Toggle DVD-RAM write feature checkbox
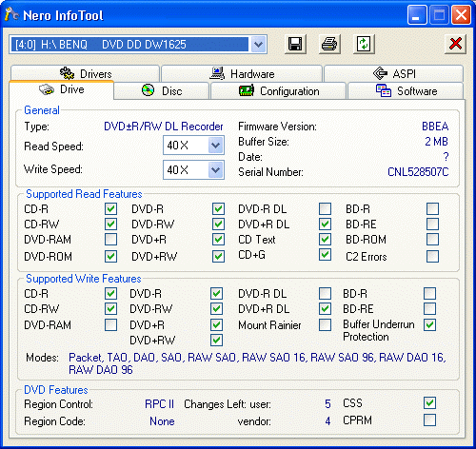This screenshot has height=449, width=476. [110, 325]
